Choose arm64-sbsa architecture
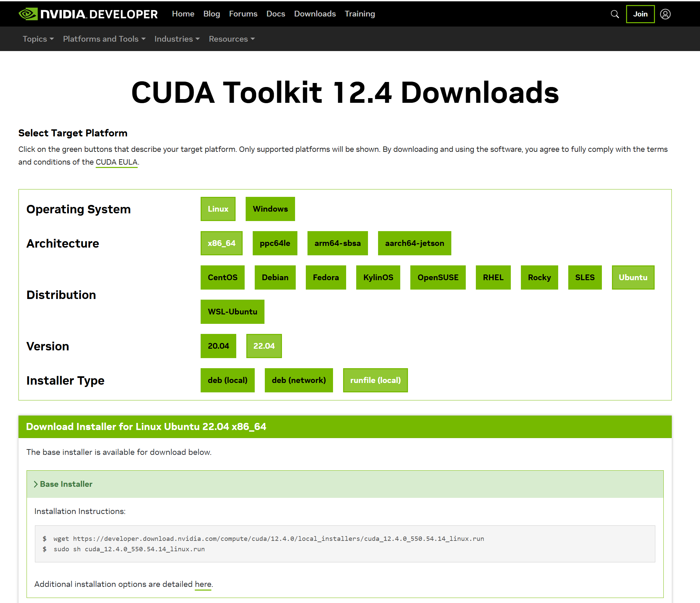This screenshot has height=603, width=700. coord(337,243)
